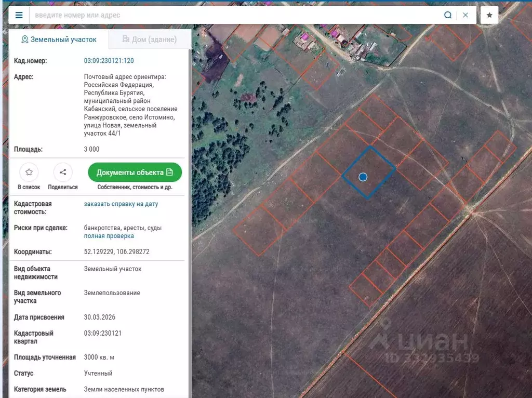Screen dimensions: 532x398
Task: Open the hamburger menu
Action: [x=19, y=15]
